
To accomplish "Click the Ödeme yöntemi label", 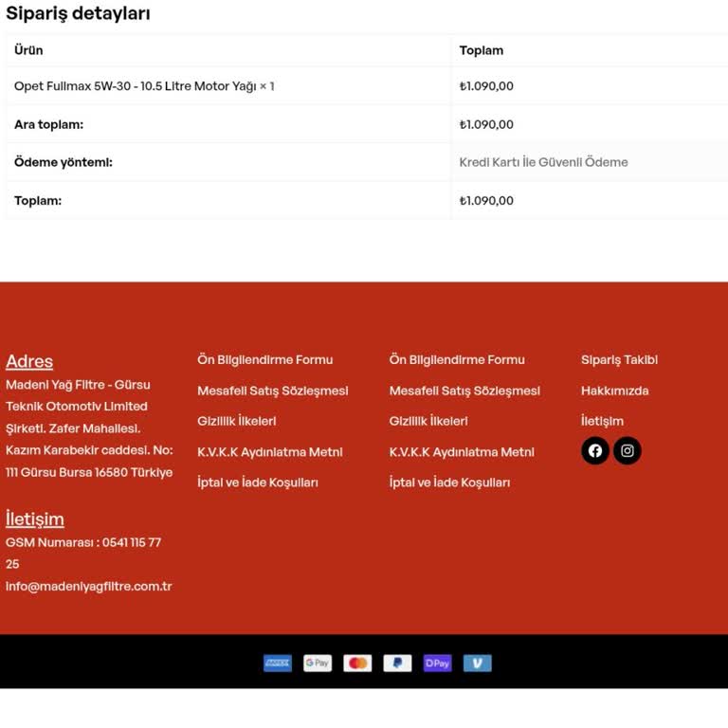I will click(64, 162).
